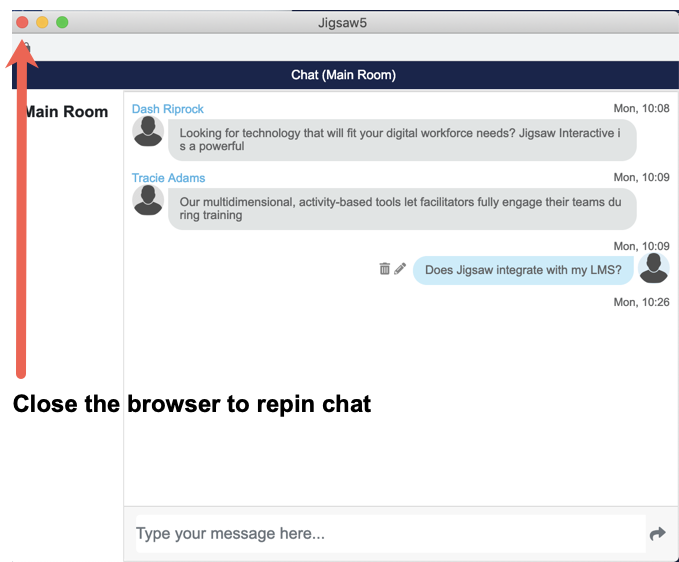
Task: Select the 'Does Jigsaw integrate with my LMS?' bubble
Action: tap(523, 270)
